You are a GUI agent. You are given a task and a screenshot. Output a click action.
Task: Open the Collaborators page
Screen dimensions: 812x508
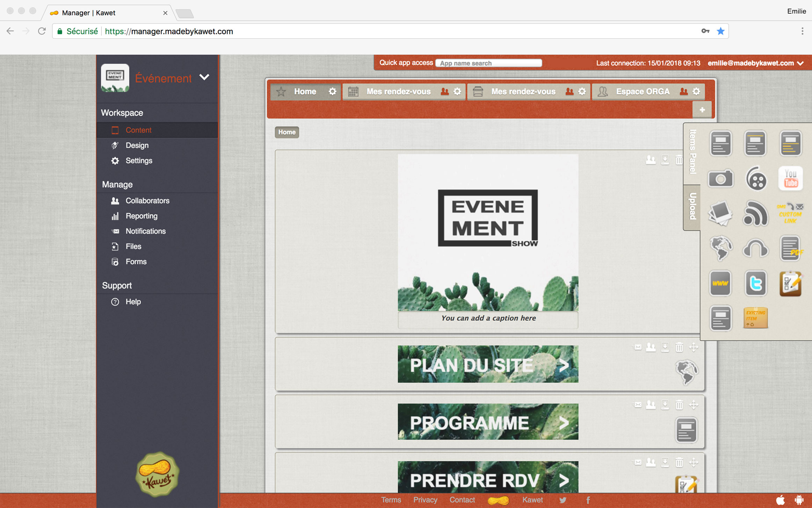tap(147, 201)
